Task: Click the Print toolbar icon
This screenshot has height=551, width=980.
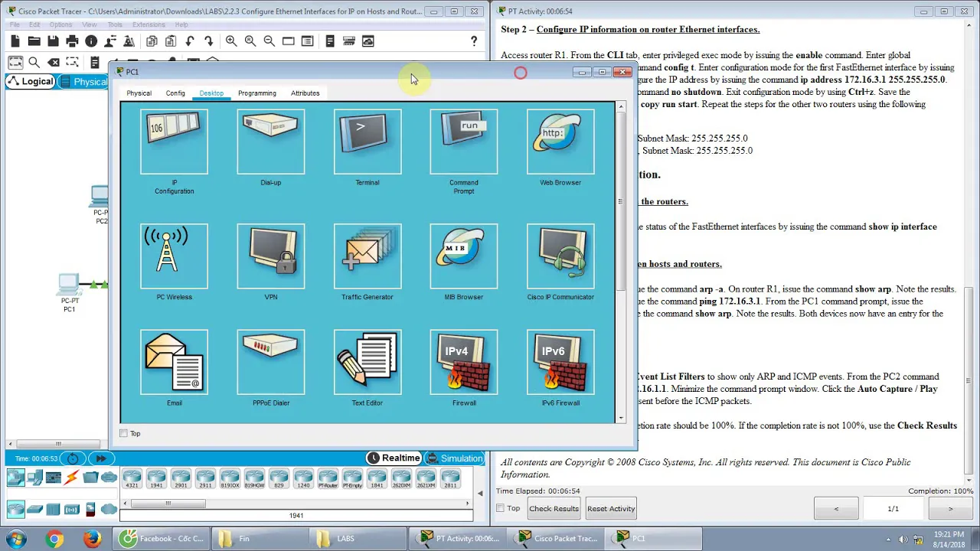Action: 72,41
